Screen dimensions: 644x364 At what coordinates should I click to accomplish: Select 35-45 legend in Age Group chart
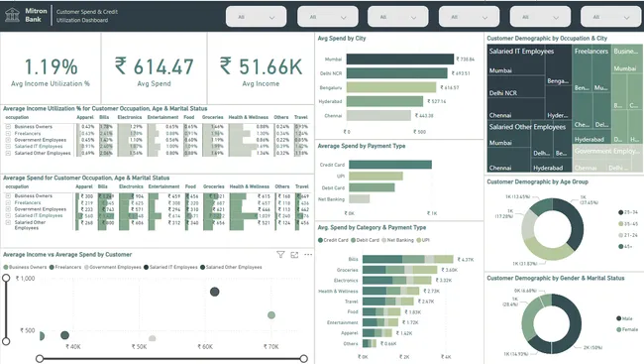point(628,224)
